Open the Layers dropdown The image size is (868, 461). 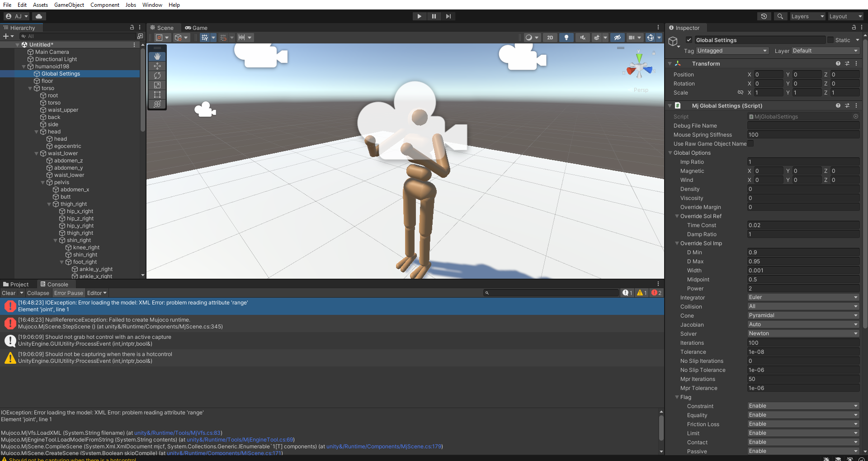tap(807, 16)
